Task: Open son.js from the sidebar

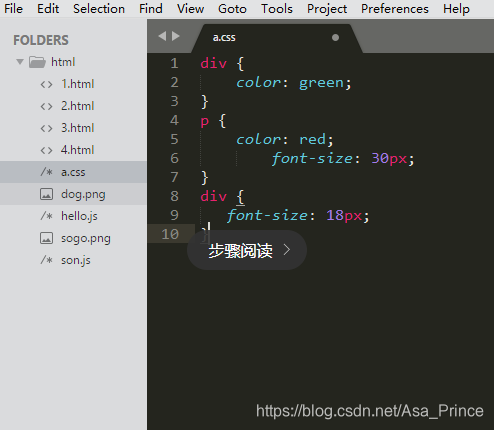Action: [76, 261]
